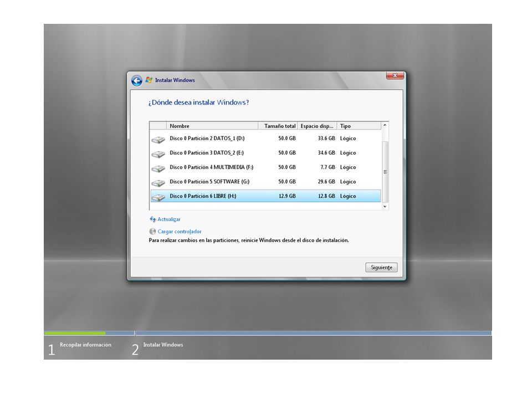Click the 7.7 GB free space value
The width and height of the screenshot is (532, 399).
pos(328,167)
